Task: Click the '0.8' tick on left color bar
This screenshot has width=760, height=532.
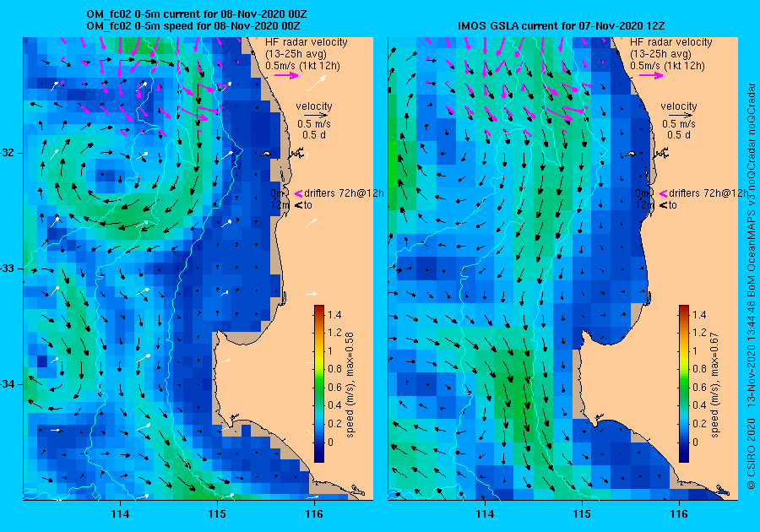Action: (334, 369)
